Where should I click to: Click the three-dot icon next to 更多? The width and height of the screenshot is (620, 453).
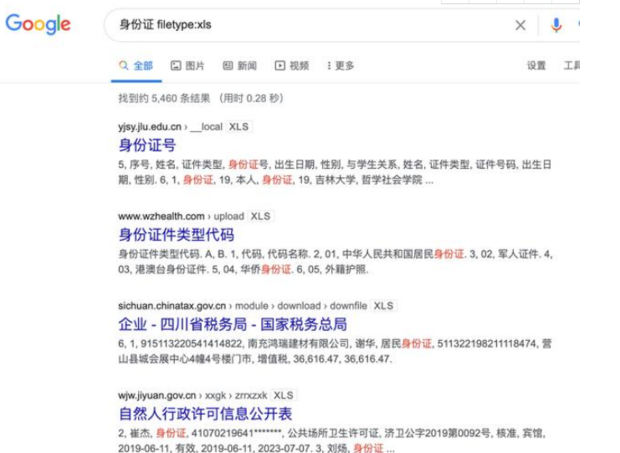(329, 66)
